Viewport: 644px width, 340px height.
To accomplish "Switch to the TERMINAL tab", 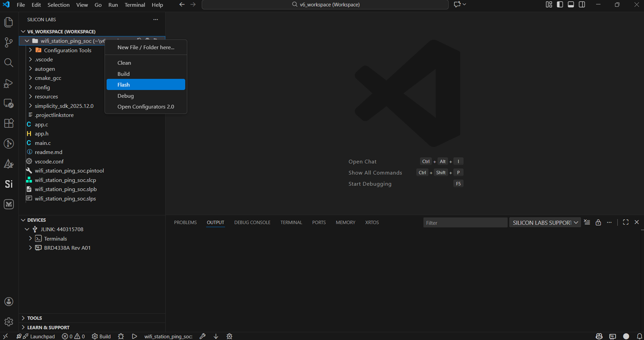I will pyautogui.click(x=291, y=222).
